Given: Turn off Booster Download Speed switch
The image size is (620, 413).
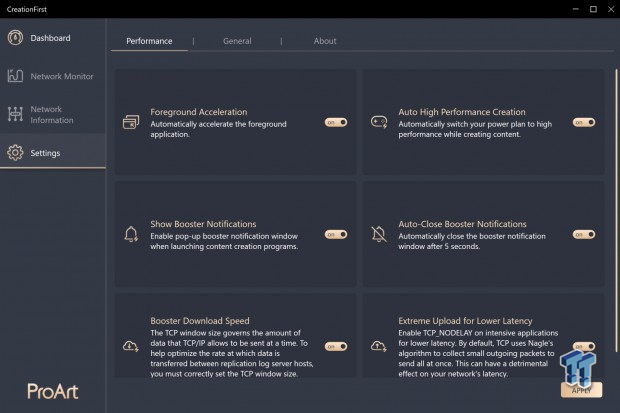Looking at the screenshot, I should (336, 346).
